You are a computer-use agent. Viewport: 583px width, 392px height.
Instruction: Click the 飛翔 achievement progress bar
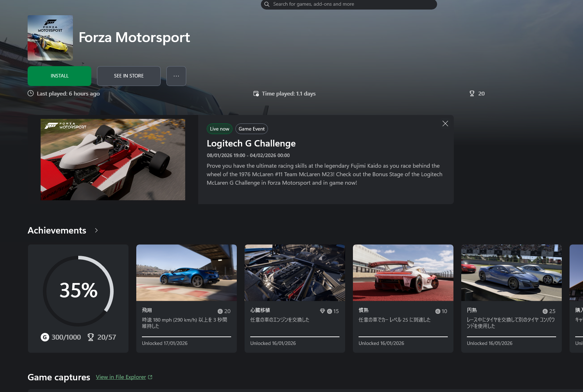pos(187,337)
